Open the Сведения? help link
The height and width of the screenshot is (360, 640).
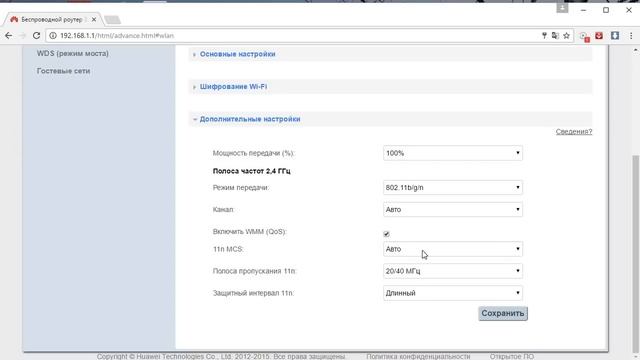(x=574, y=131)
